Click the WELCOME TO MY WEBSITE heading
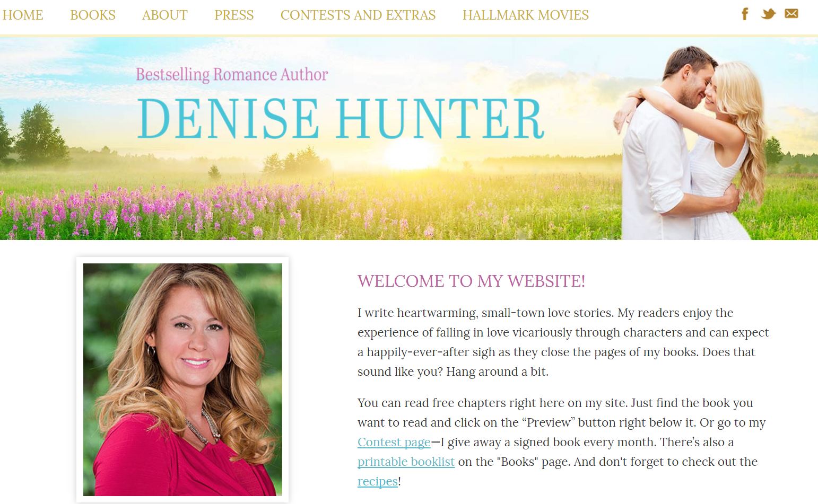This screenshot has width=818, height=504. 471,281
